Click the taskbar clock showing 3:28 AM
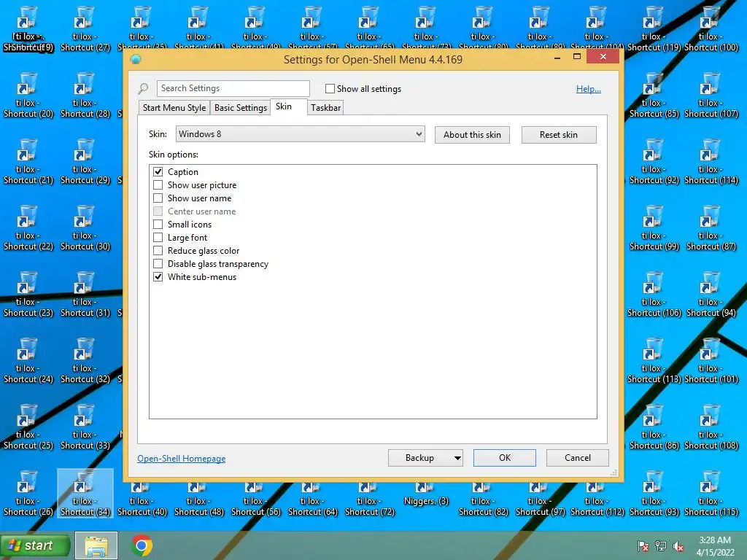 click(x=715, y=546)
